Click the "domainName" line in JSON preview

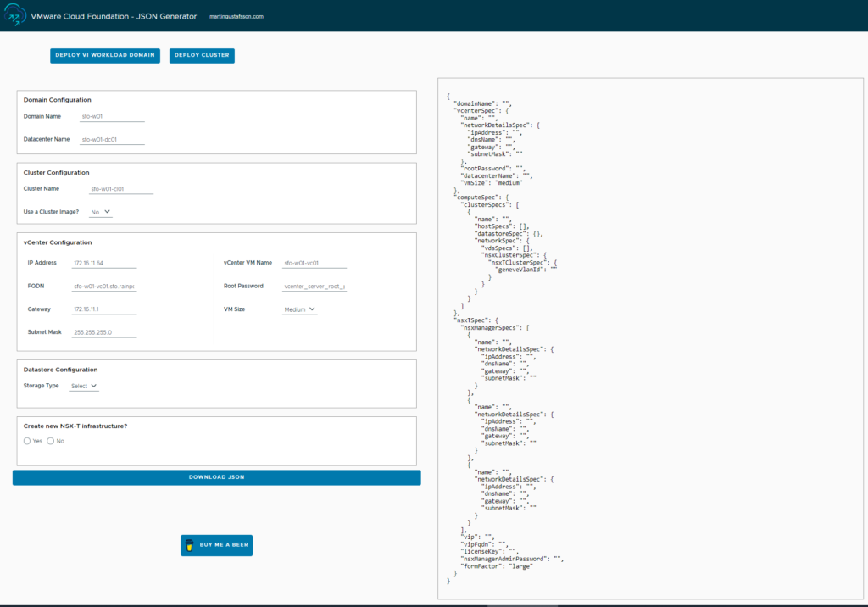[x=482, y=103]
